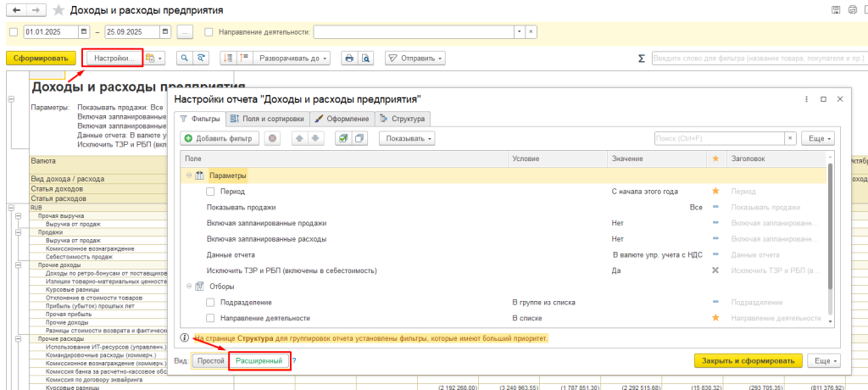
Task: Open Еще menu at dialog bottom
Action: click(824, 360)
